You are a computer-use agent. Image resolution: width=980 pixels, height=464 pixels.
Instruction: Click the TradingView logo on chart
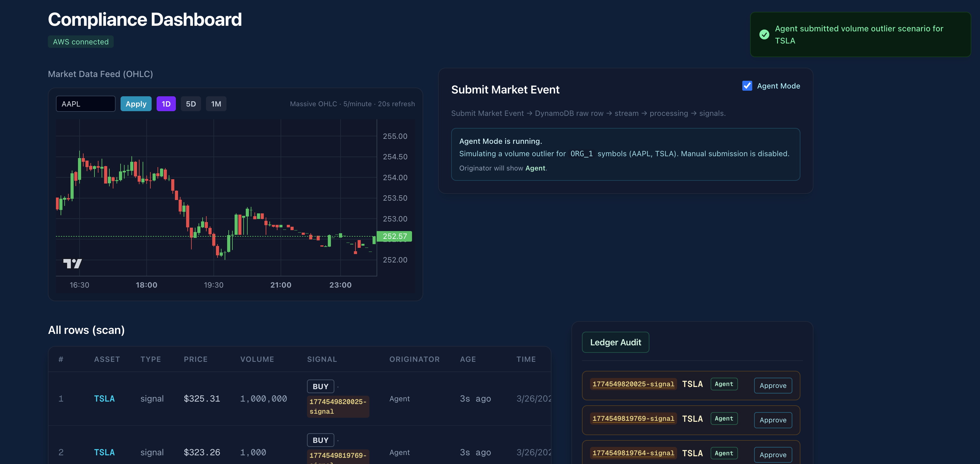(x=72, y=264)
